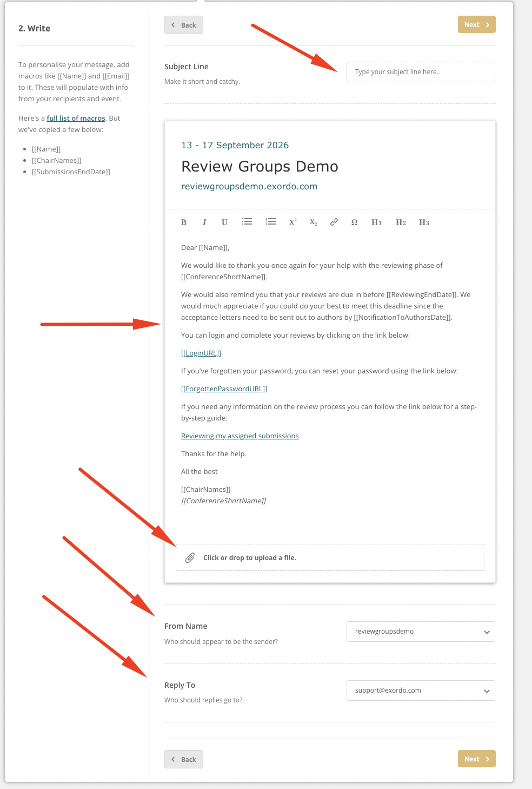Click the Thanks for the help line
This screenshot has width=532, height=789.
coord(214,453)
